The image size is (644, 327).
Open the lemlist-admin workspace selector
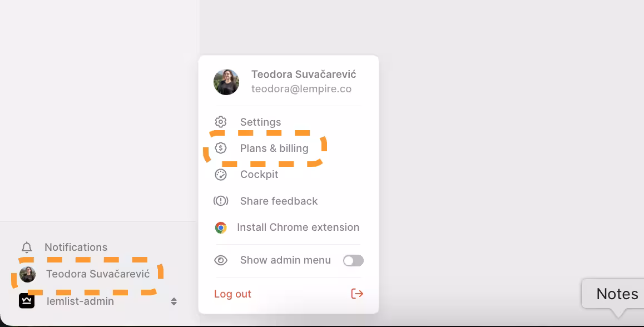coord(98,301)
